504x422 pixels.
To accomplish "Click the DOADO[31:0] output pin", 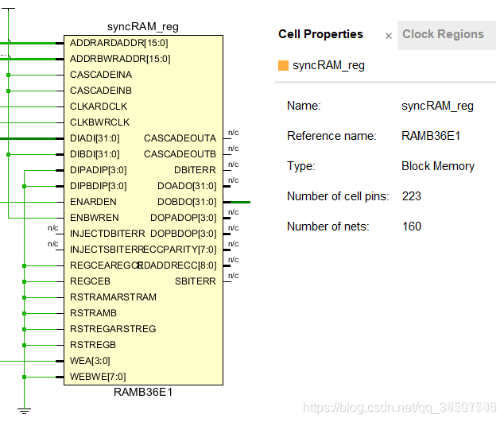I will [187, 186].
